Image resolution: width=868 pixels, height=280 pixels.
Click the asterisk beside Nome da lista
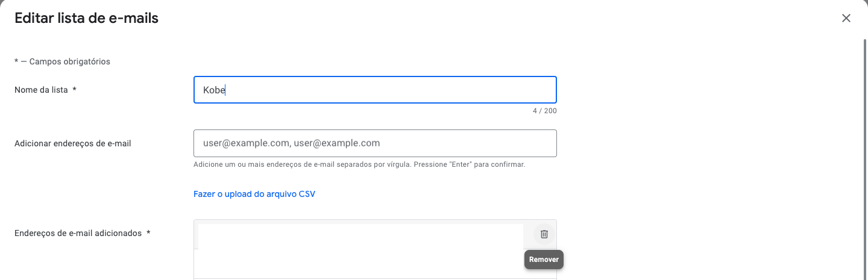(74, 90)
